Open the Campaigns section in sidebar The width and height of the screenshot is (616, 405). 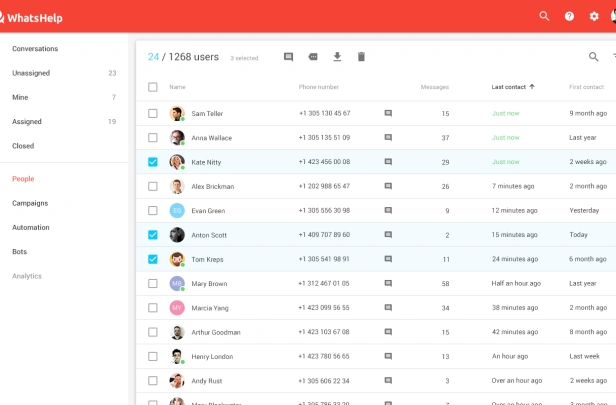coord(30,203)
